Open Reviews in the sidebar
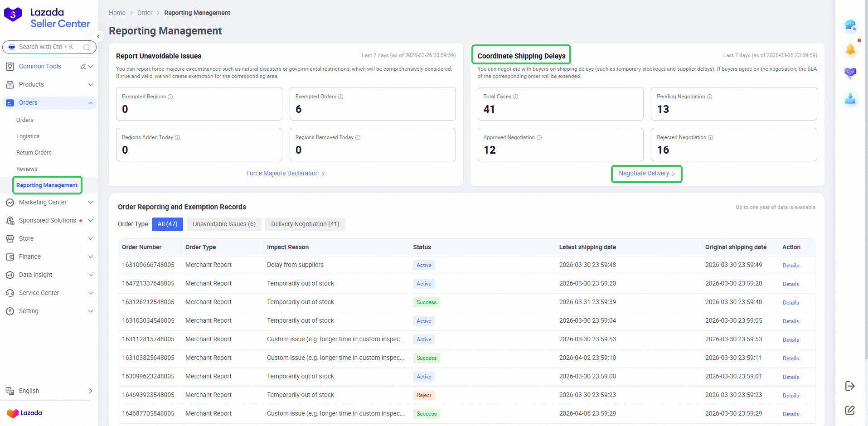This screenshot has height=426, width=868. tap(27, 169)
